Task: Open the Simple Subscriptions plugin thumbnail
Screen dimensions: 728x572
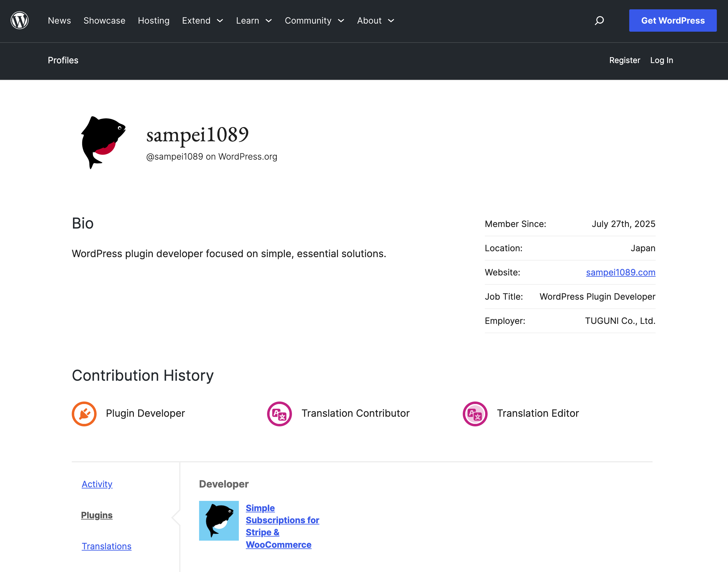Action: [219, 520]
